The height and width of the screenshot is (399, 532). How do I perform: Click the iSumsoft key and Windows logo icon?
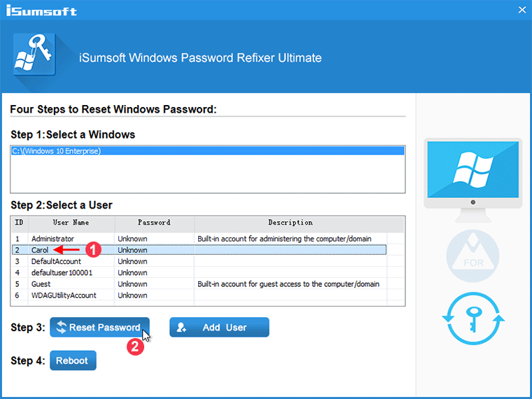(34, 55)
